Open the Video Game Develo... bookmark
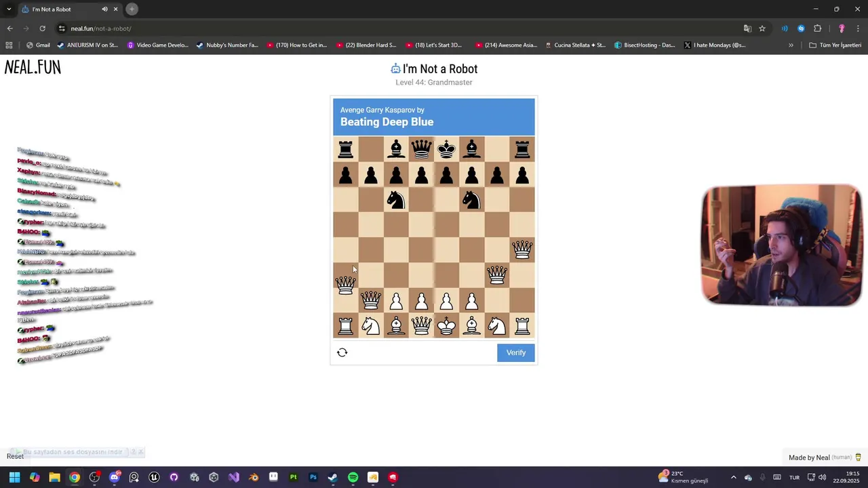 click(157, 45)
